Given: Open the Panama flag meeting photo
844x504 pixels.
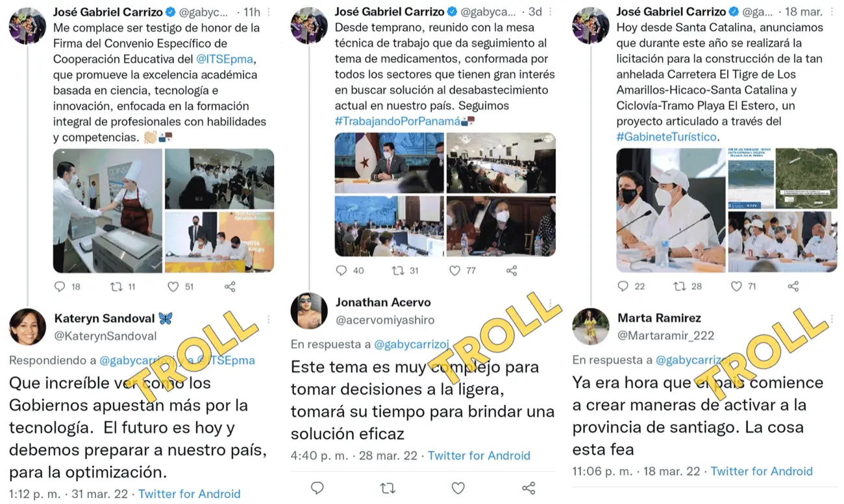Looking at the screenshot, I should [x=390, y=162].
